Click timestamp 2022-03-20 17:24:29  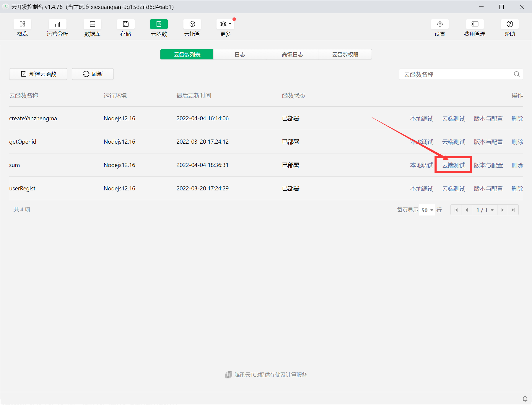(202, 188)
